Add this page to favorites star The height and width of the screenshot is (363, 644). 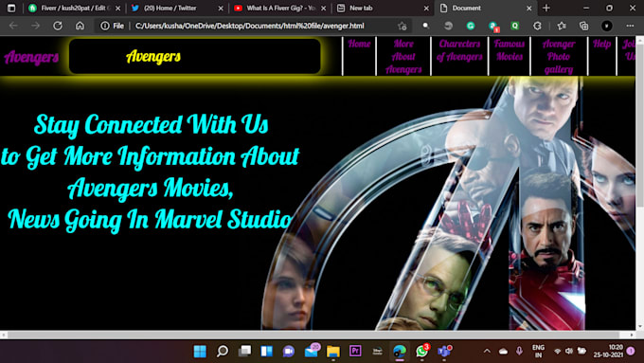[402, 26]
